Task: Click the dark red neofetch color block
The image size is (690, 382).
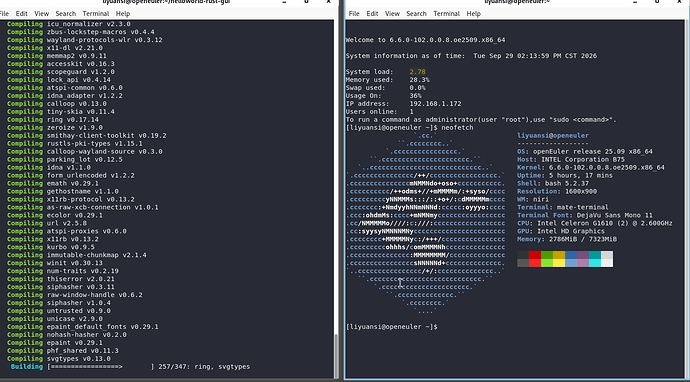Action: [x=535, y=255]
